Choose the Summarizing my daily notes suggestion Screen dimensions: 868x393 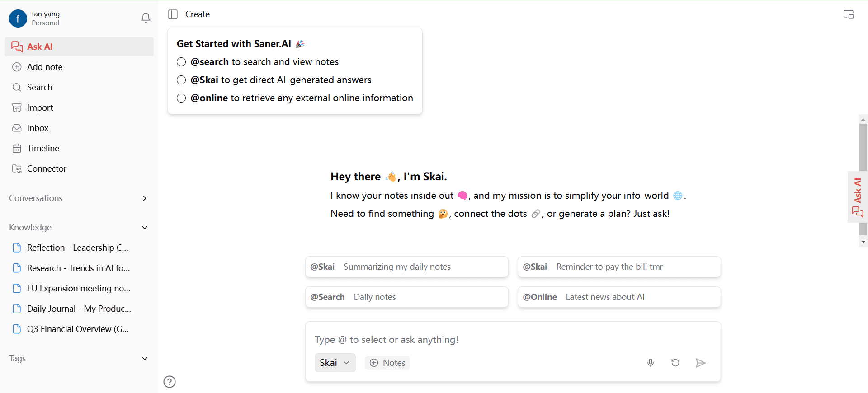[407, 267]
